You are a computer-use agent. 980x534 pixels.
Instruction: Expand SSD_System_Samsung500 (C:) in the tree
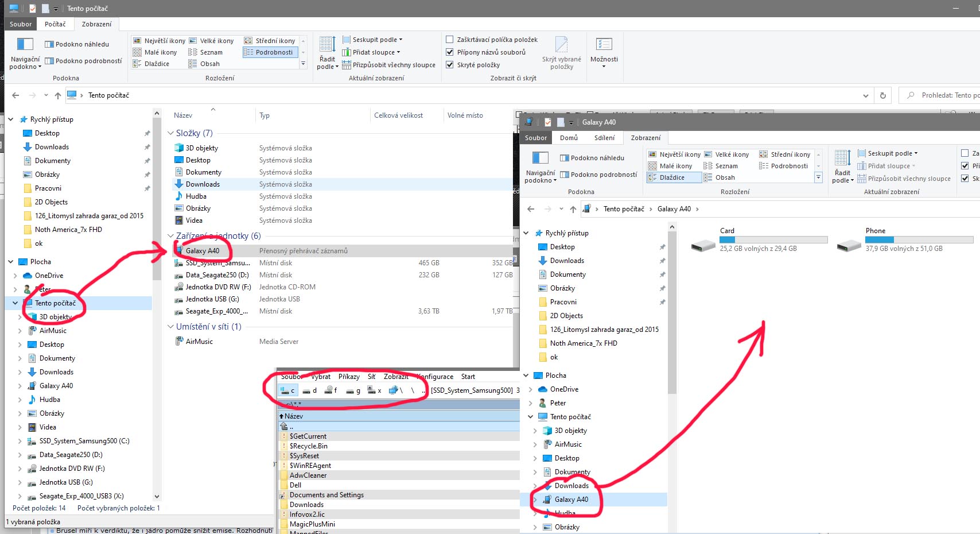click(x=20, y=441)
